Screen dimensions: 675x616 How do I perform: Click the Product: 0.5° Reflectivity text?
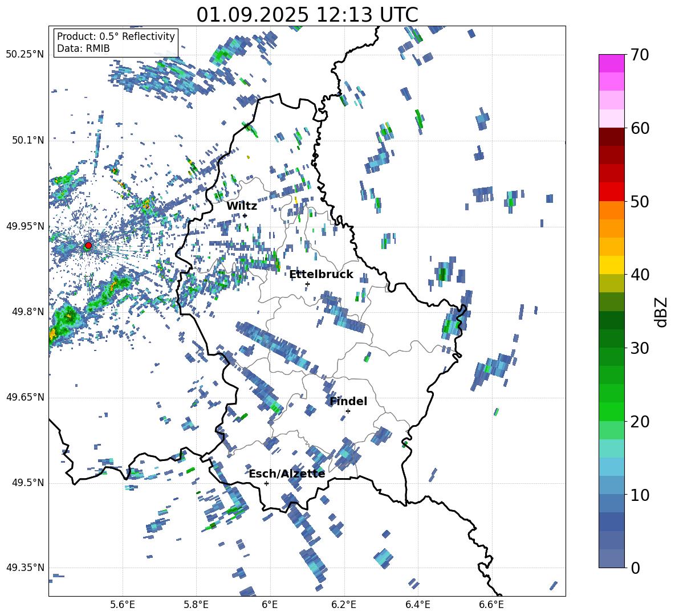[x=116, y=36]
